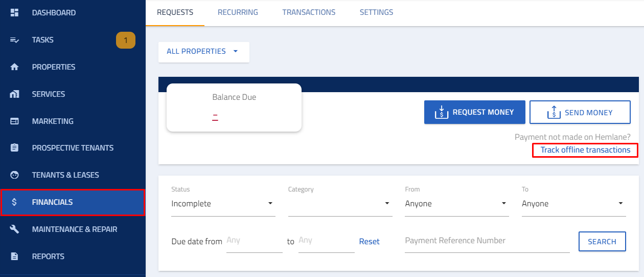Click the Tasks checklist icon
This screenshot has width=644, height=277.
point(14,39)
